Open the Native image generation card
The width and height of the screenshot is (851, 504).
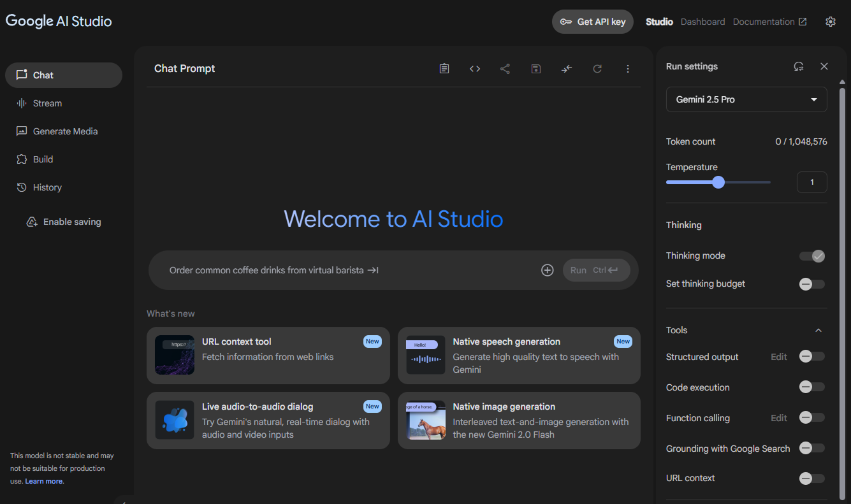[x=519, y=421]
